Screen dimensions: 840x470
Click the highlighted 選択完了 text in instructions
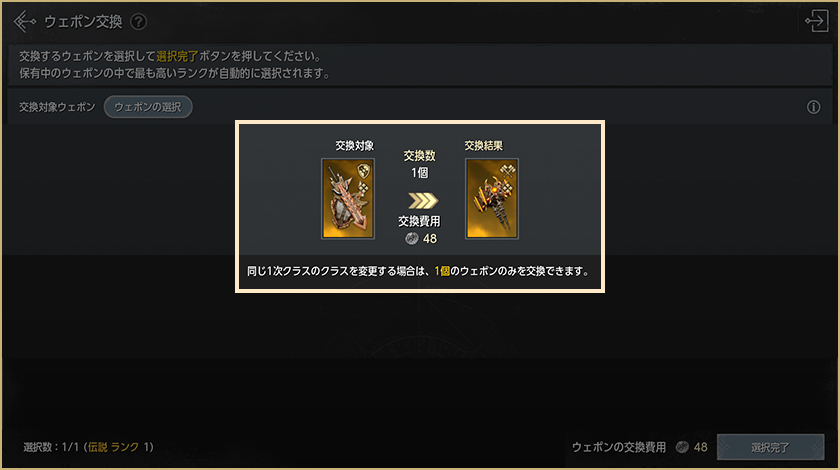177,56
